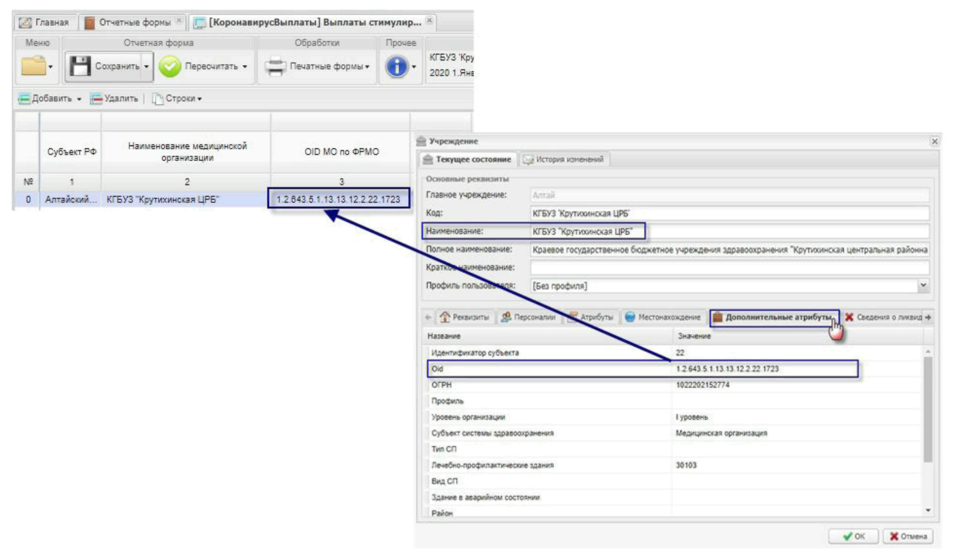Click the short name input field
Viewport: 954px width, 560px height.
tap(729, 267)
